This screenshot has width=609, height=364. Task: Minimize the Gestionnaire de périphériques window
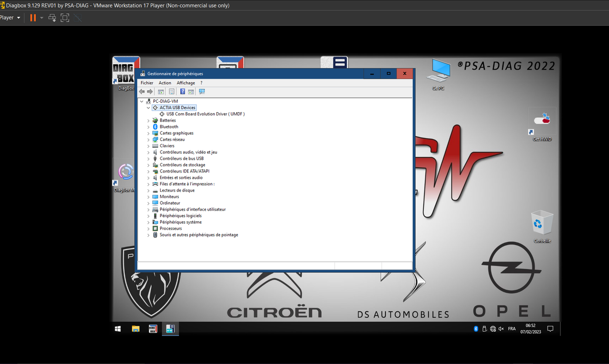click(x=372, y=74)
